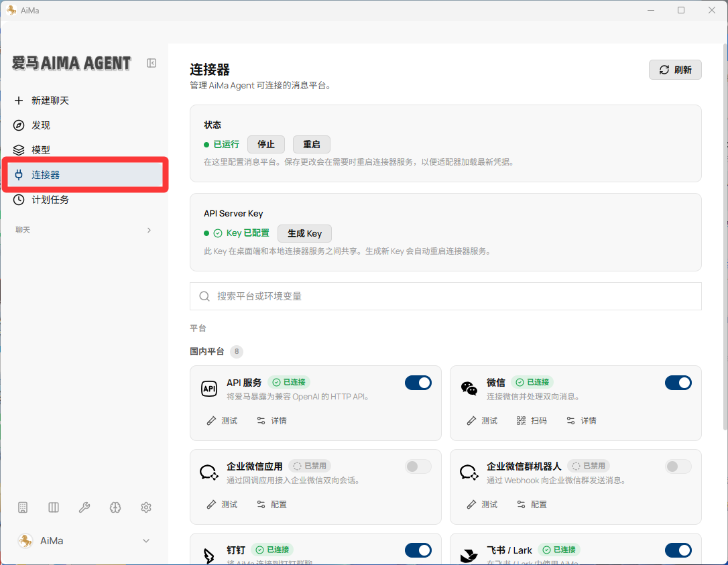
Task: Click the 已连接 badge beside 飞书 / Lark
Action: point(559,550)
